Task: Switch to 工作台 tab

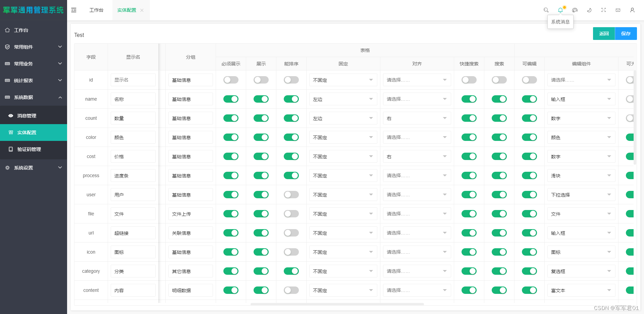Action: click(x=96, y=10)
